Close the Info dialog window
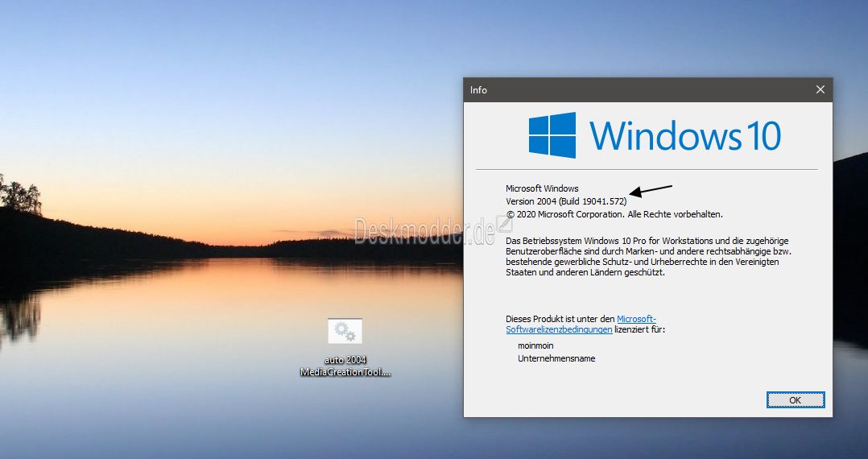Screen dimensions: 868x459 (x=820, y=89)
